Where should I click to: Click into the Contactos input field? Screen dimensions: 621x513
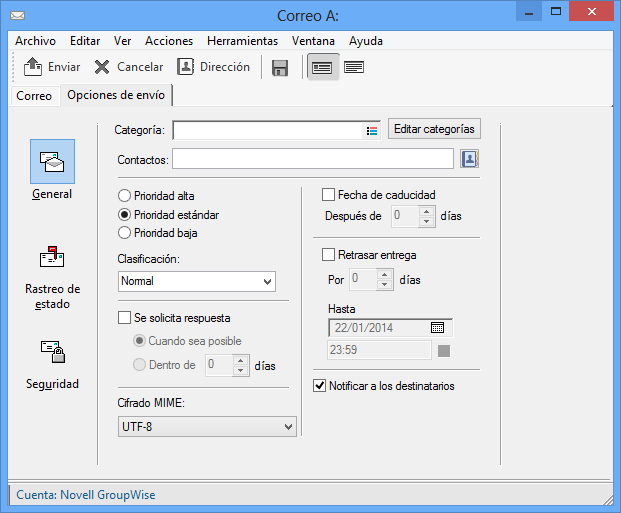312,159
